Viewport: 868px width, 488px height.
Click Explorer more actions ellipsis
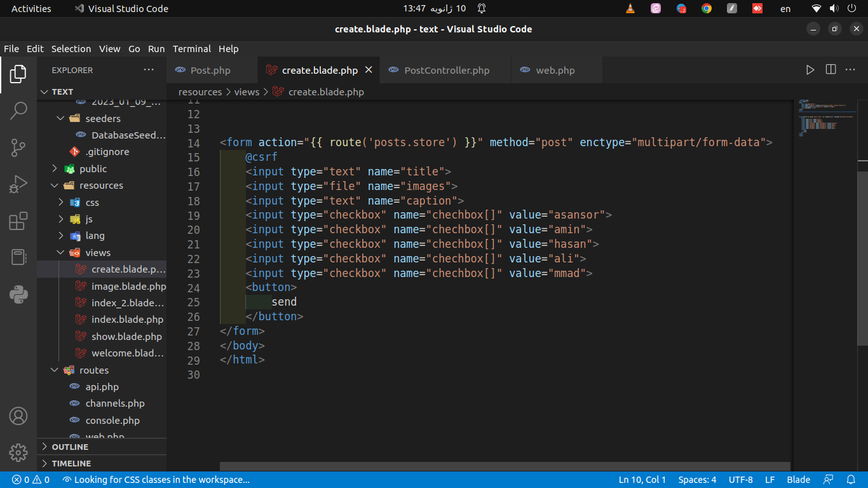point(149,70)
